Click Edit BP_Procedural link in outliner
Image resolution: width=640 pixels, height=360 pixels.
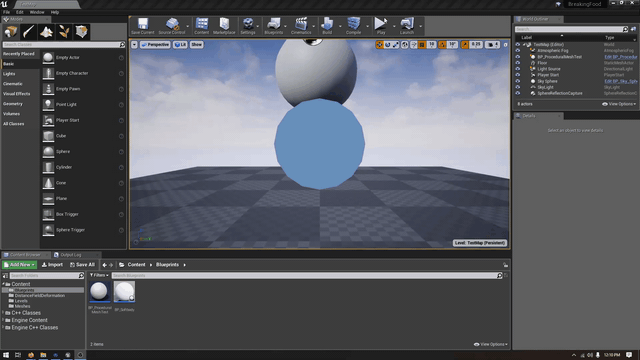pos(620,57)
